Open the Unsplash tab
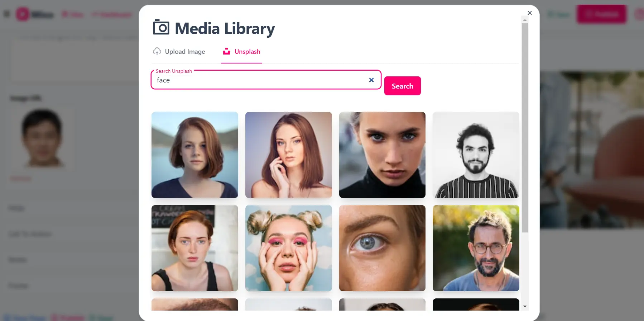Image resolution: width=644 pixels, height=321 pixels. pyautogui.click(x=242, y=52)
